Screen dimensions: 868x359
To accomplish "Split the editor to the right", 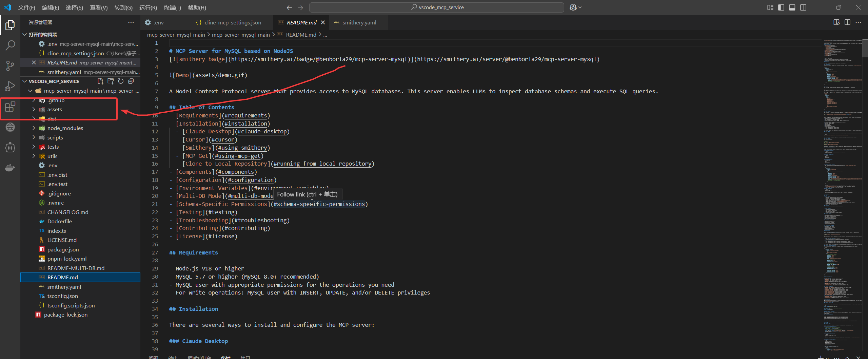I will [x=847, y=22].
